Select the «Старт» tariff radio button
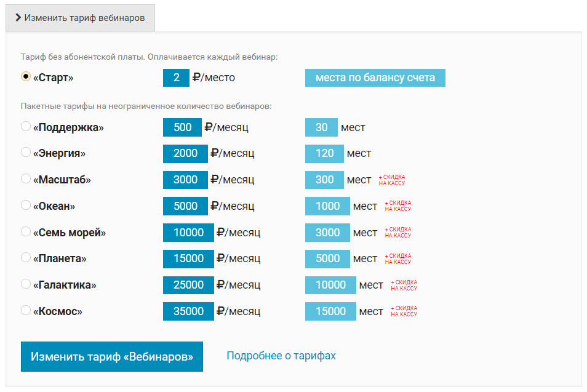 26,77
